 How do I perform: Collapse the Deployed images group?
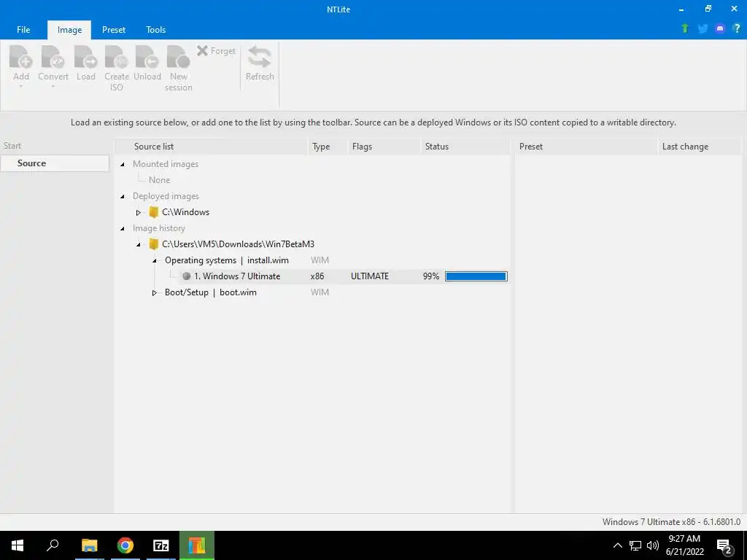click(123, 196)
